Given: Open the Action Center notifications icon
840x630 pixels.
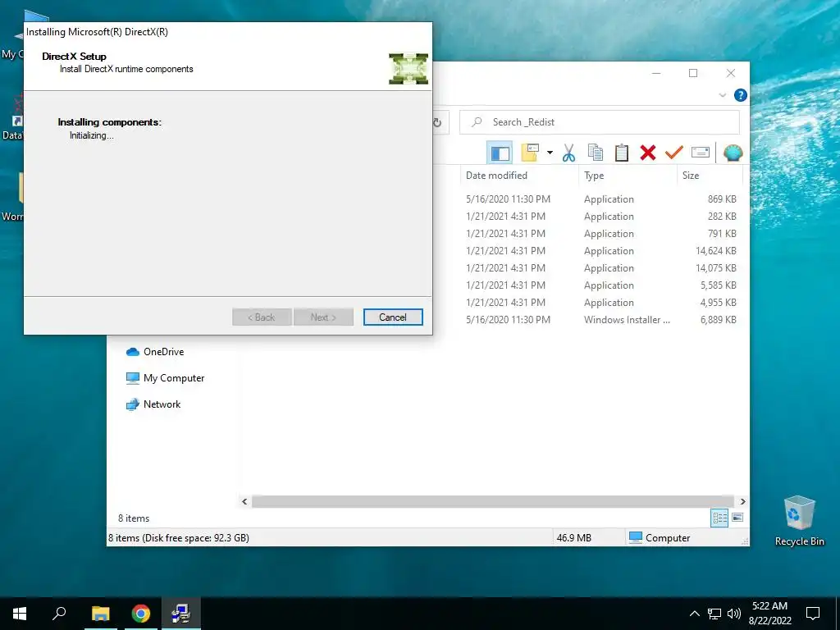Looking at the screenshot, I should click(813, 614).
